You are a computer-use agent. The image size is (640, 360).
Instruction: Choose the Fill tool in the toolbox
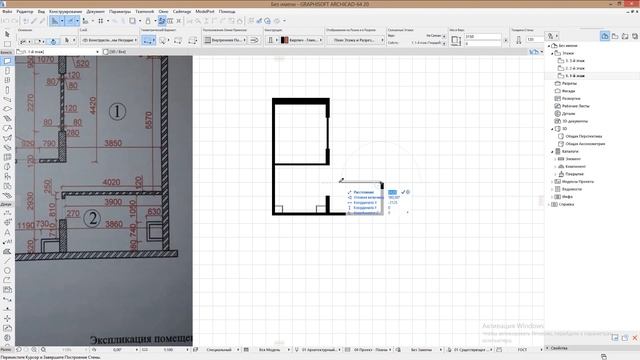pos(7,251)
